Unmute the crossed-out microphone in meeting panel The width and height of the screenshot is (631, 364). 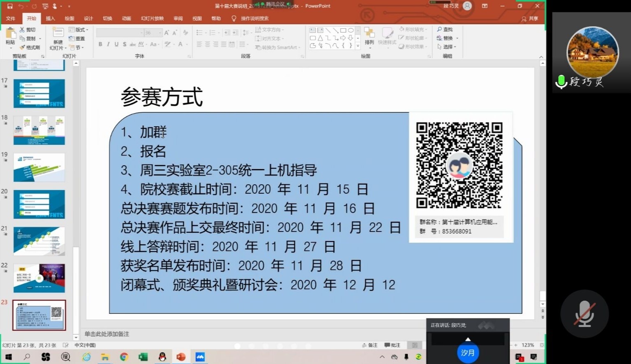point(585,314)
